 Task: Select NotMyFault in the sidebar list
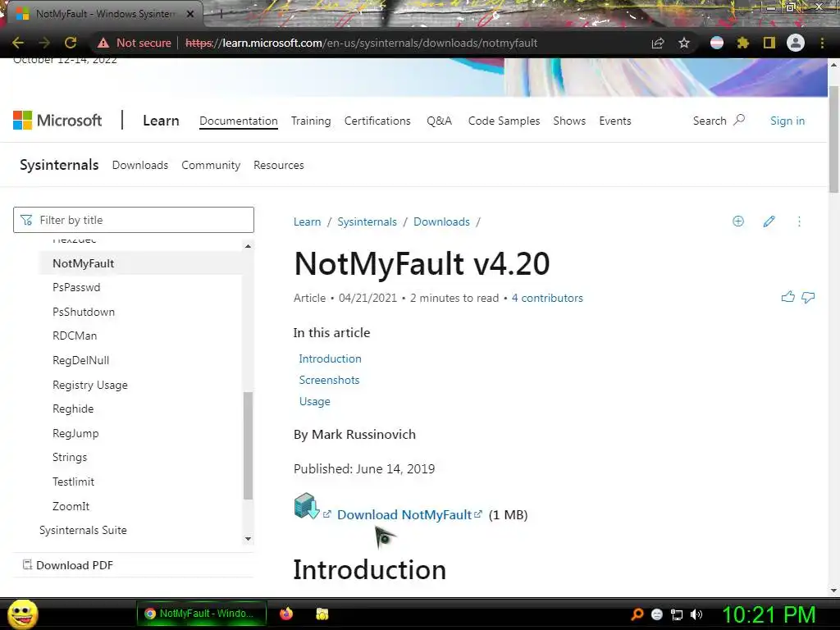coord(83,263)
